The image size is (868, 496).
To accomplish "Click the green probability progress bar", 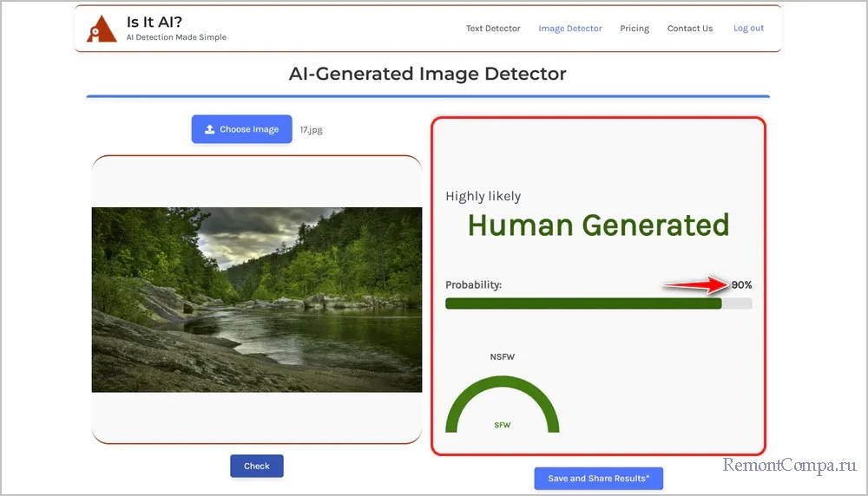I will tap(583, 303).
